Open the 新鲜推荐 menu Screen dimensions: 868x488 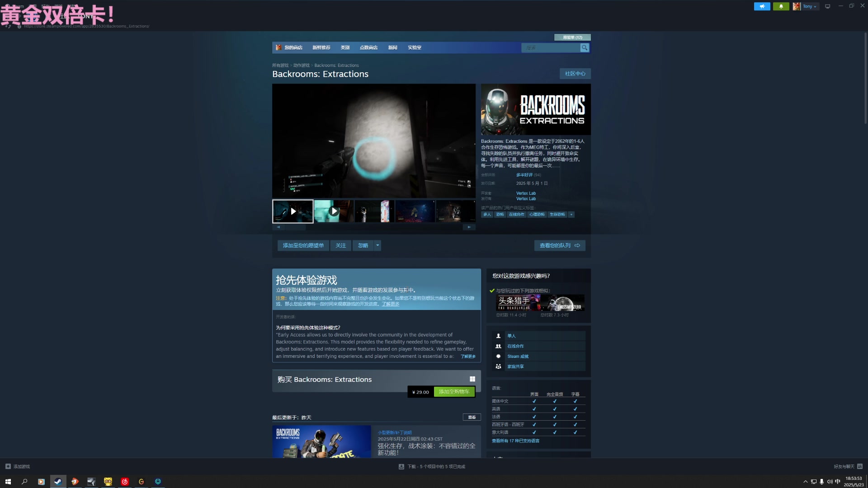(x=321, y=47)
